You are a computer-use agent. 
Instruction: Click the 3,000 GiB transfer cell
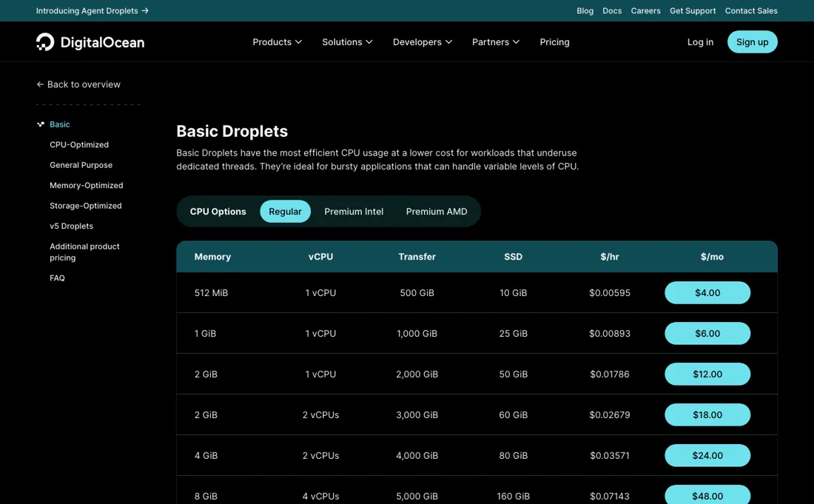tap(417, 414)
